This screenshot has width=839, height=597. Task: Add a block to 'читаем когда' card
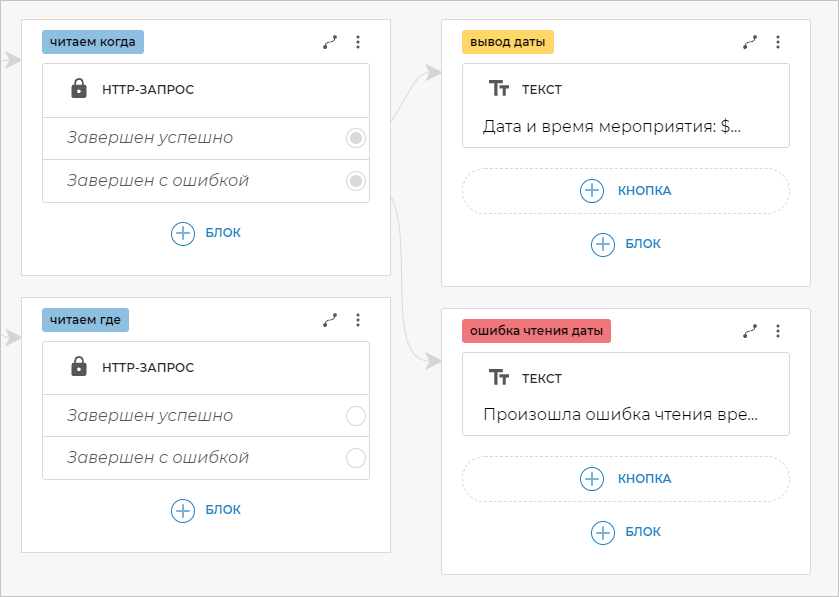click(x=206, y=233)
